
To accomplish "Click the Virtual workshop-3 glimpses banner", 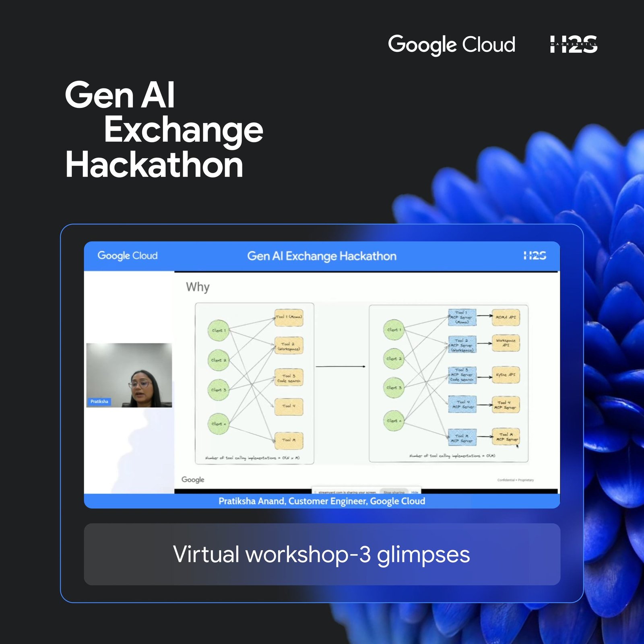I will pos(322,554).
